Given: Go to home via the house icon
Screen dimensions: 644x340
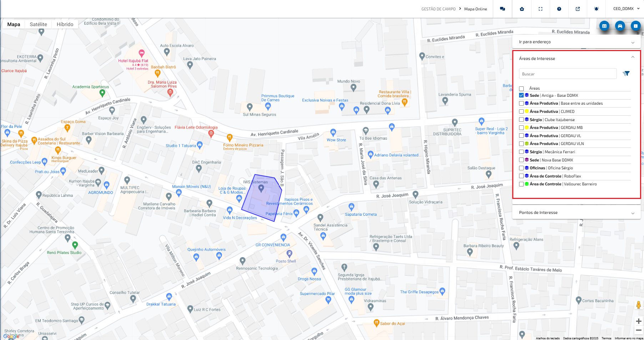Looking at the screenshot, I should coord(522,9).
